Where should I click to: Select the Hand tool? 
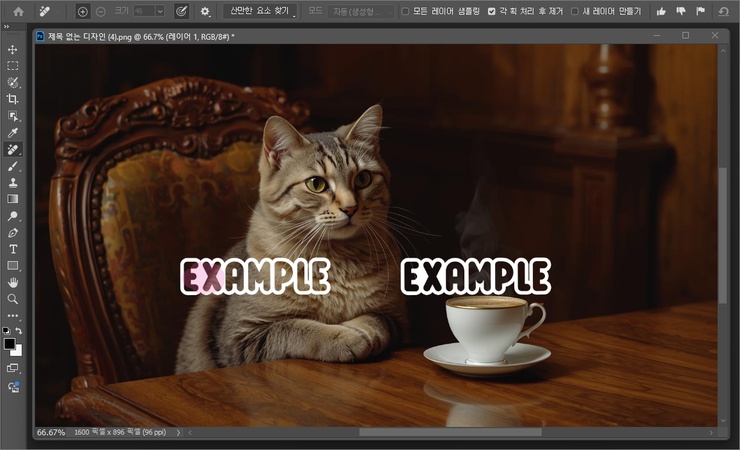13,282
